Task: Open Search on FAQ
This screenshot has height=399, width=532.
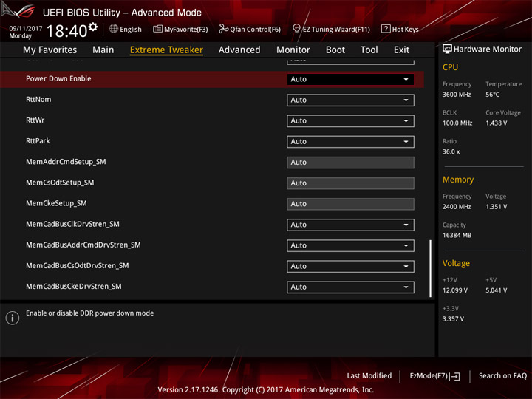Action: pos(502,376)
